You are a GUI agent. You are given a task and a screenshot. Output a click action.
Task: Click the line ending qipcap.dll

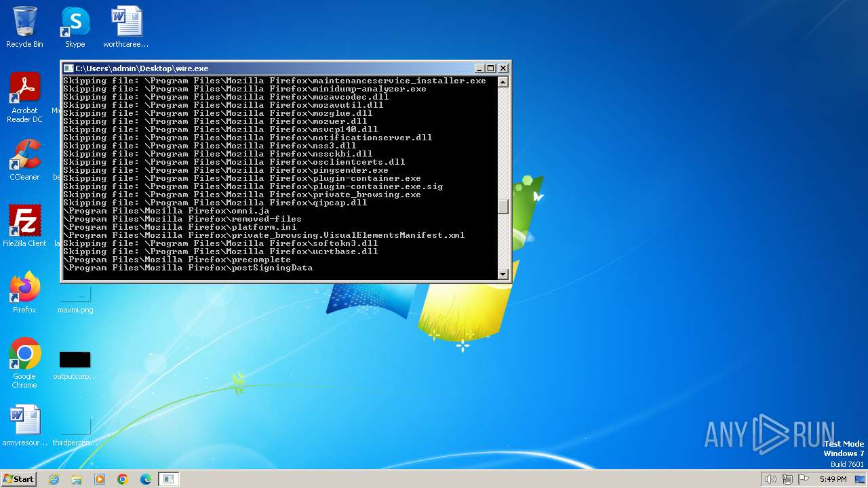tap(215, 203)
